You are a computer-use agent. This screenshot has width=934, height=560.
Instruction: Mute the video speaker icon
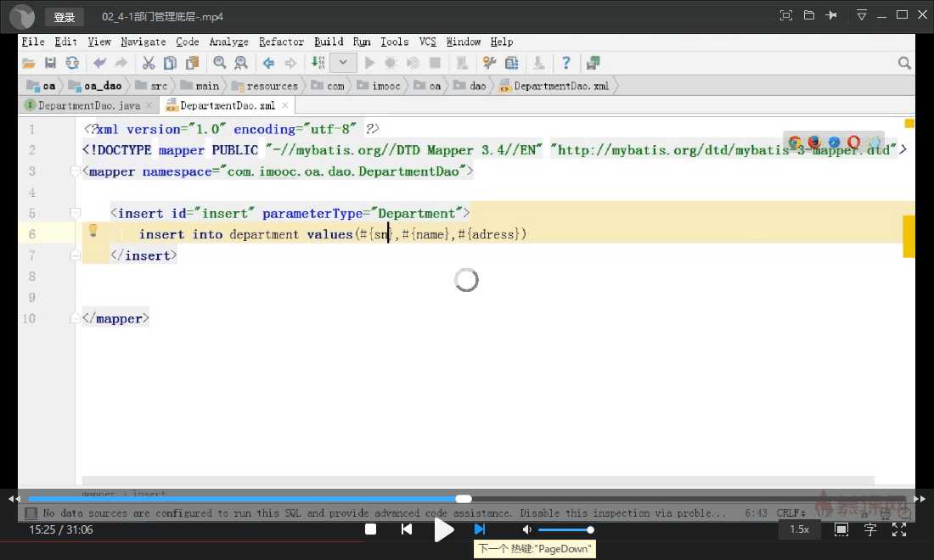coord(527,529)
